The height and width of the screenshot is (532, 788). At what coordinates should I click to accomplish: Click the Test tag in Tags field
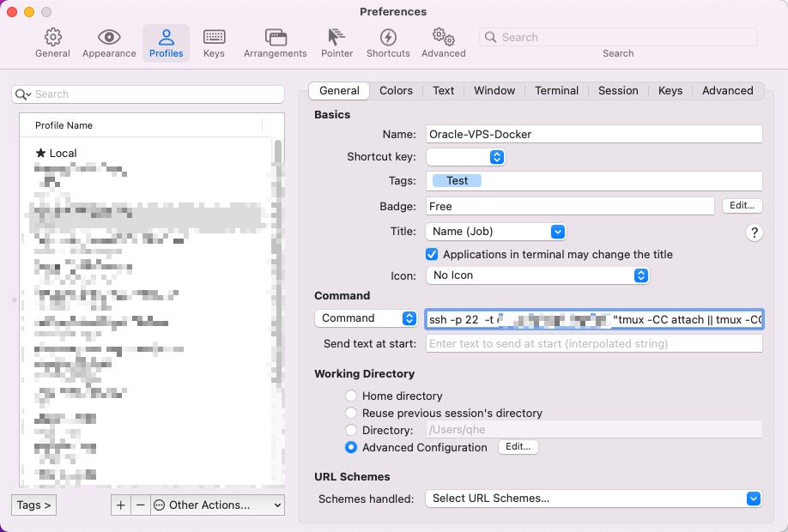pos(457,181)
